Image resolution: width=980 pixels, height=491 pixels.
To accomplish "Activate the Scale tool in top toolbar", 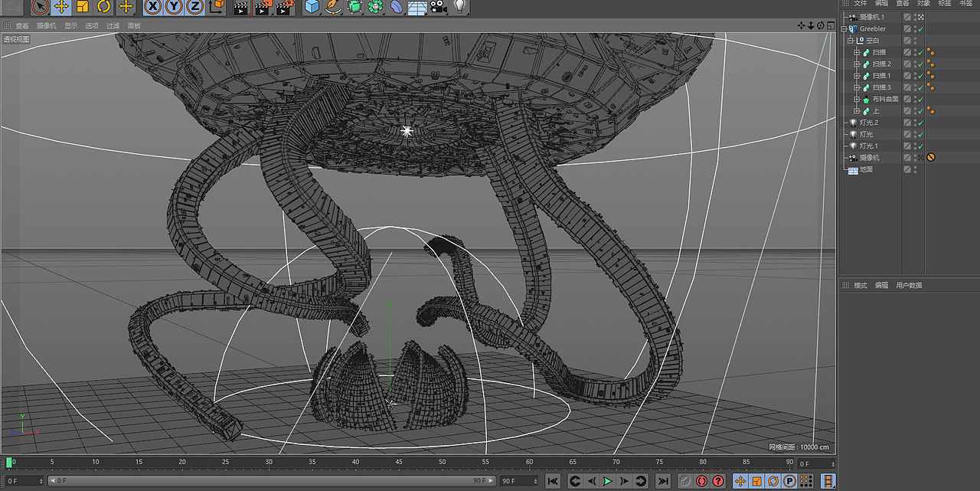I will click(x=83, y=7).
